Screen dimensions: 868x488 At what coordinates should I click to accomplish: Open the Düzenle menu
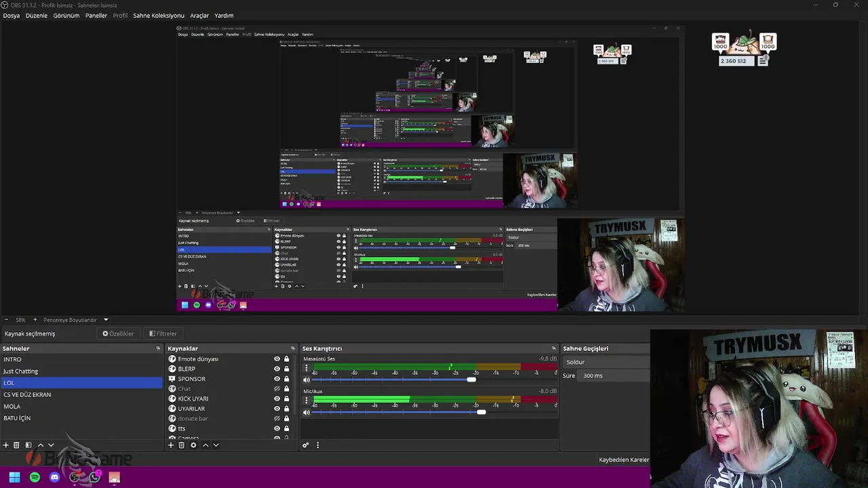[x=37, y=16]
